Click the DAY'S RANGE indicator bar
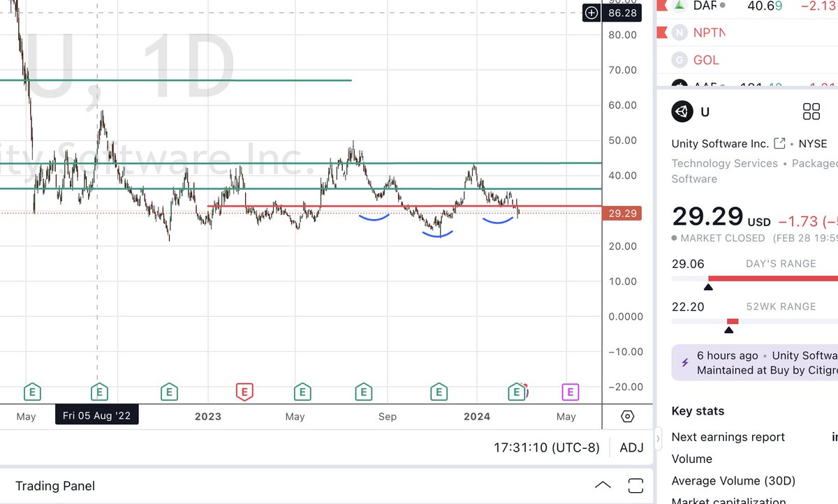The width and height of the screenshot is (838, 504). click(755, 279)
